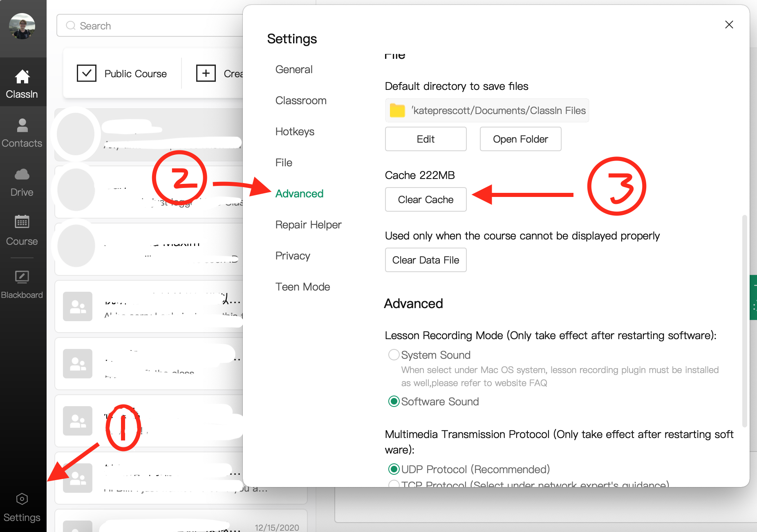
Task: Click the plus icon to create a course
Action: click(x=206, y=73)
